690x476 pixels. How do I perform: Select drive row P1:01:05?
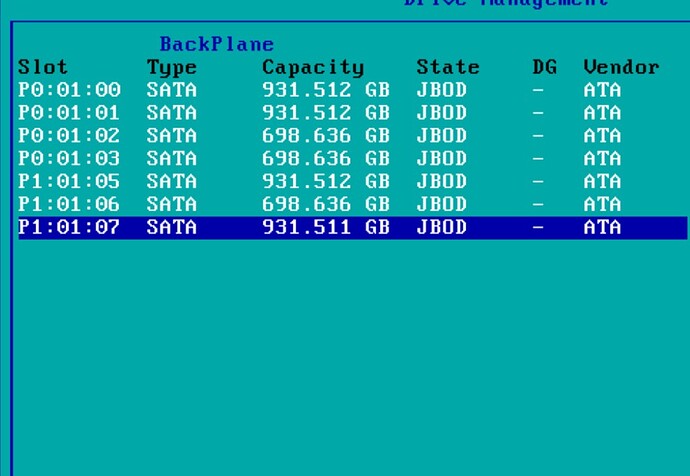tap(353, 182)
